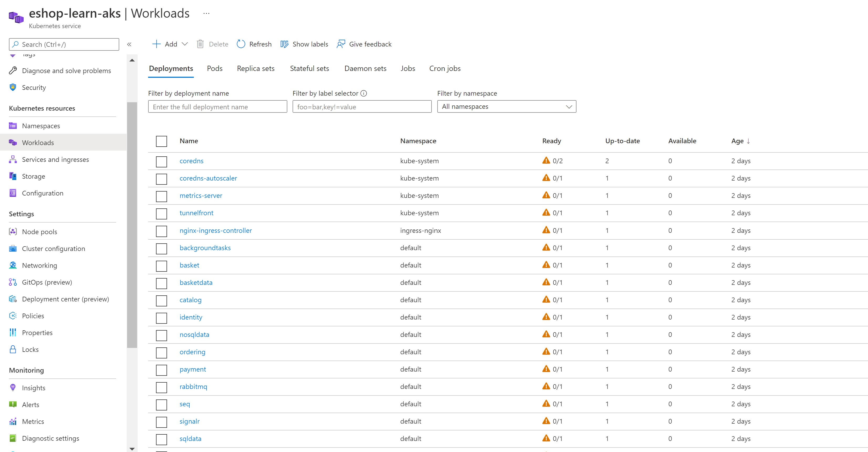
Task: Select the Stateful sets tab
Action: [309, 68]
